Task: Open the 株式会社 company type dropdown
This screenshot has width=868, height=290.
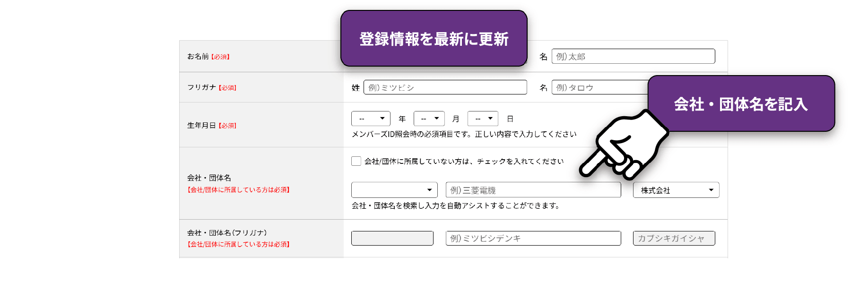Action: [x=675, y=190]
